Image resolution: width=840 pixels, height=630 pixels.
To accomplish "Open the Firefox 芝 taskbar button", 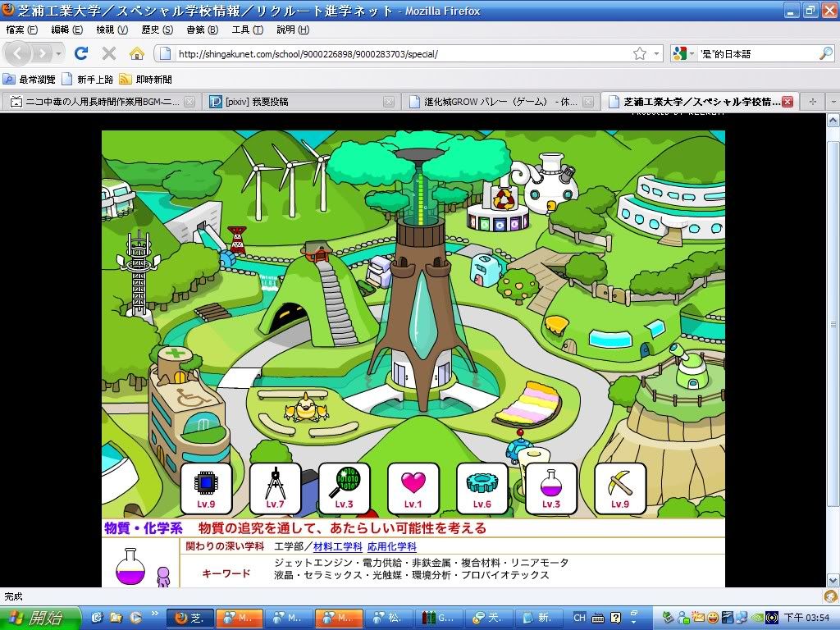I will click(x=190, y=619).
